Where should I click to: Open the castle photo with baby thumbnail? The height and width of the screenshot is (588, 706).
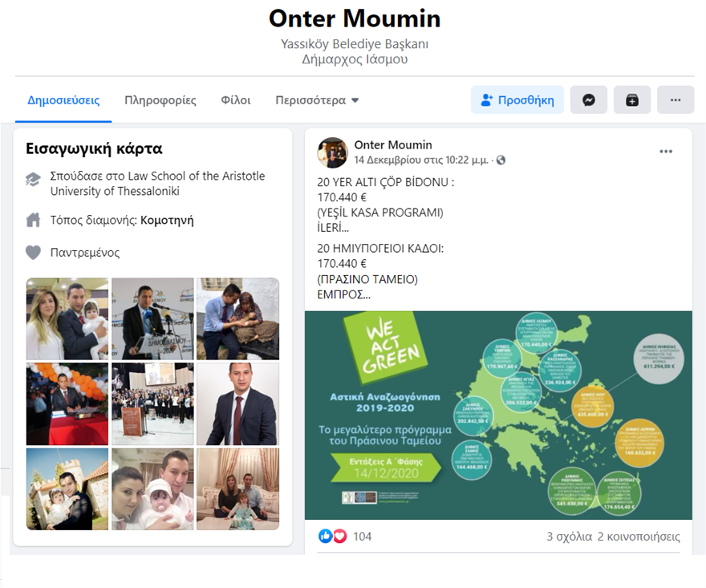point(67,489)
